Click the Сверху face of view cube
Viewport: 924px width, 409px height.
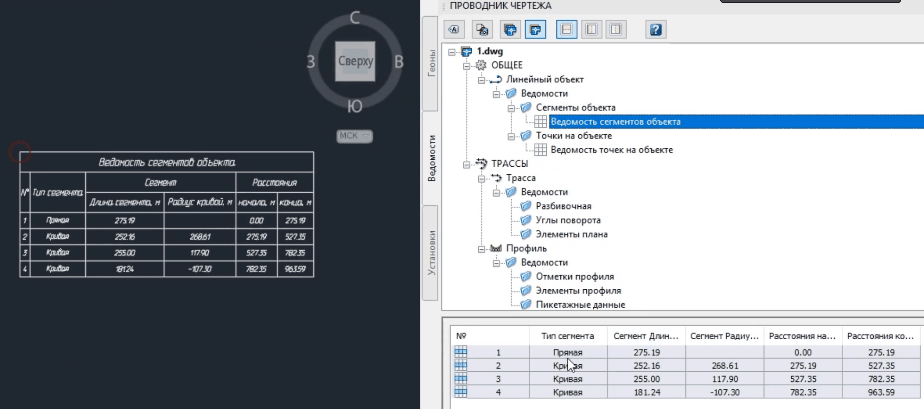click(355, 62)
